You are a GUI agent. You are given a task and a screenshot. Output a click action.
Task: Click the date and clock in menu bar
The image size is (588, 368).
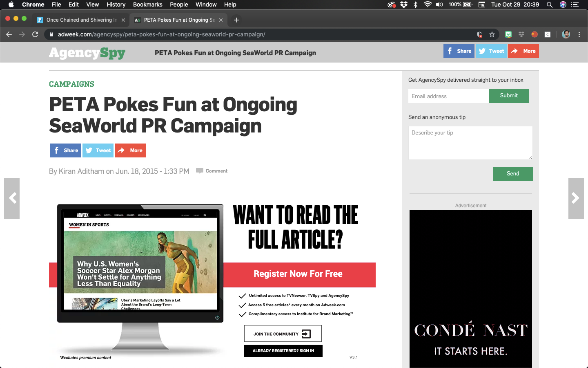515,4
